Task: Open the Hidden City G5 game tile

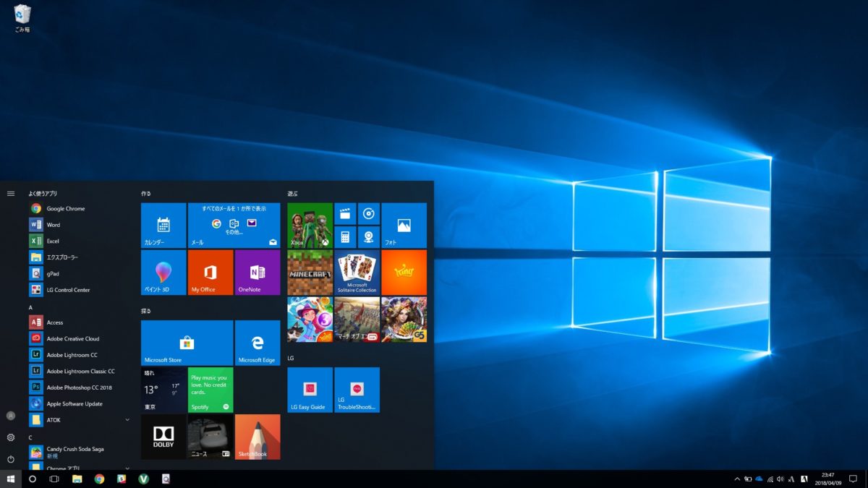Action: 404,320
